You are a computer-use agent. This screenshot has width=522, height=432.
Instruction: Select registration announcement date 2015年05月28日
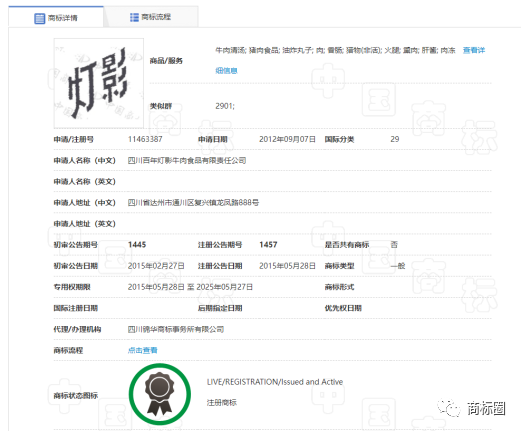click(287, 266)
